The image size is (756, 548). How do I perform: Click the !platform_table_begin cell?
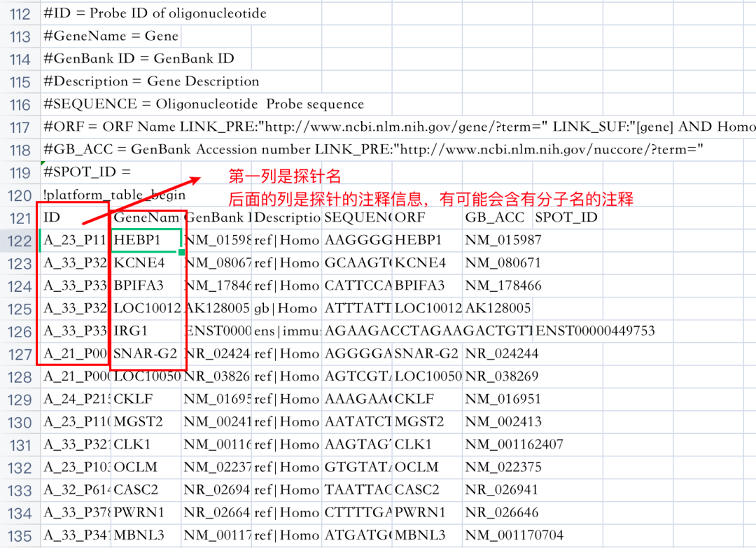point(114,195)
